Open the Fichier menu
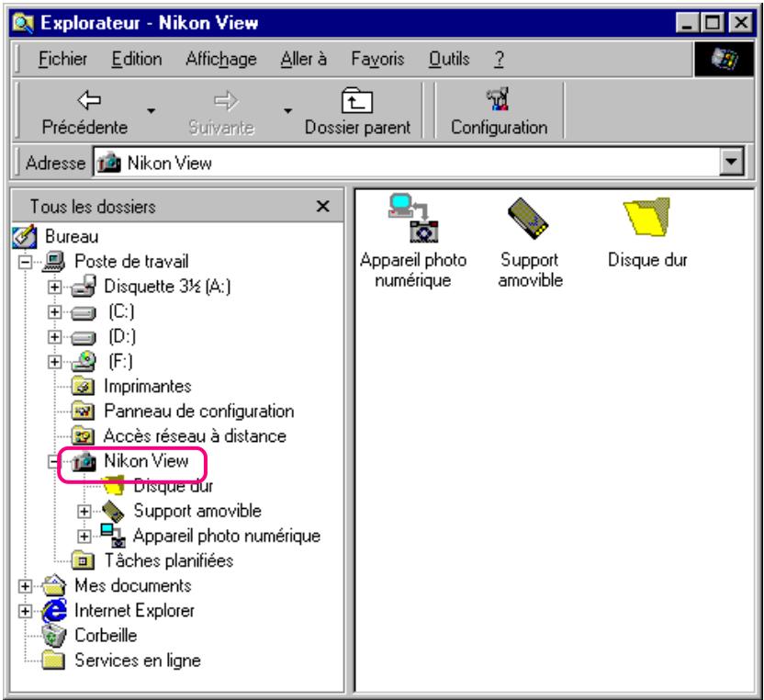 (x=62, y=59)
